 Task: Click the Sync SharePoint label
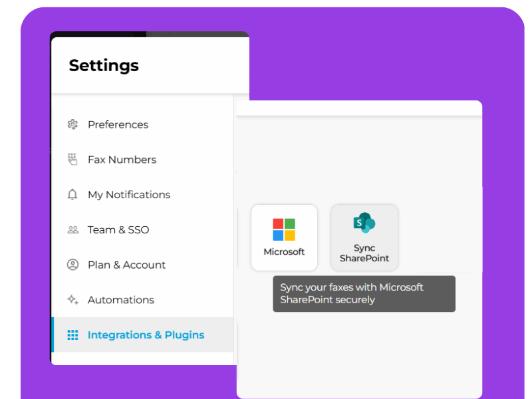click(364, 253)
